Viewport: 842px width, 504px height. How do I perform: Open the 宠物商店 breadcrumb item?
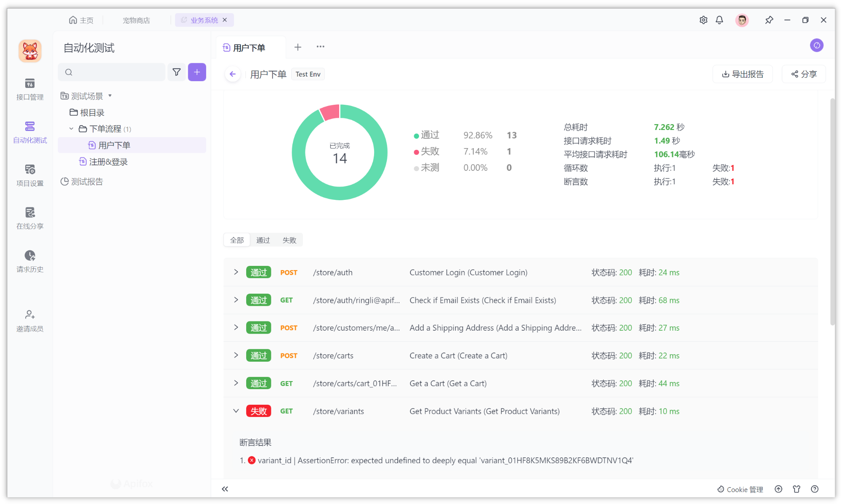(135, 20)
